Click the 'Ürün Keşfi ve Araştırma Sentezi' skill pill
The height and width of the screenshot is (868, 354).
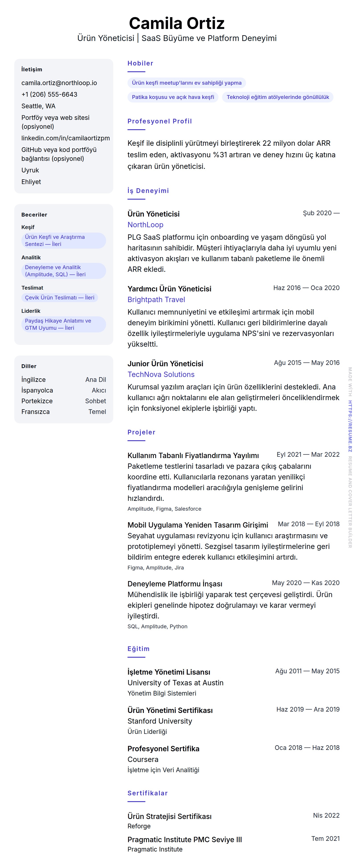tap(63, 241)
